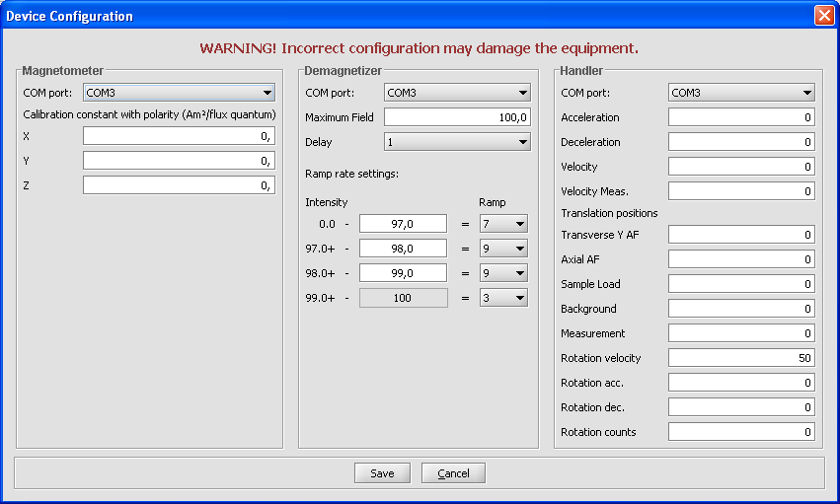Click the Axial AF position field
Image resolution: width=840 pixels, height=504 pixels.
(x=741, y=259)
